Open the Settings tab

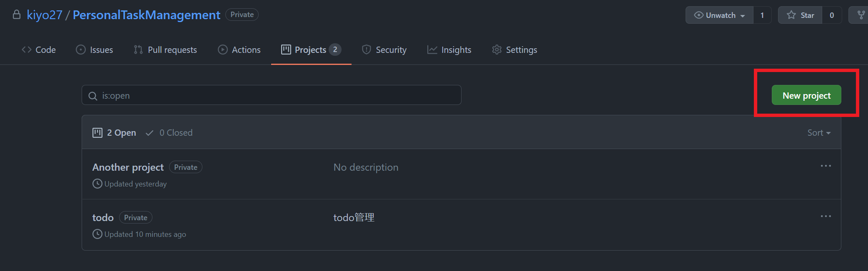[515, 50]
